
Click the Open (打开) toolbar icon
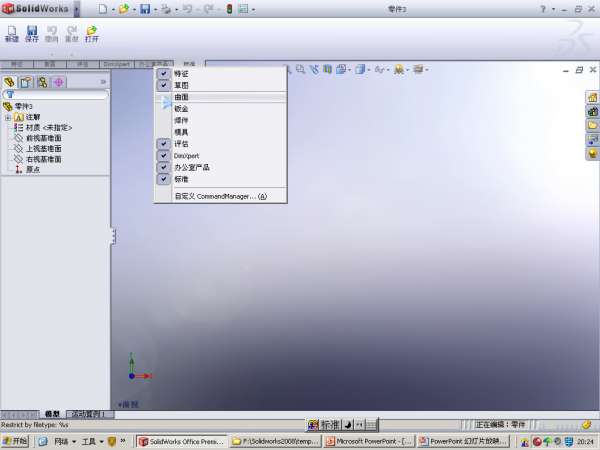[x=92, y=31]
